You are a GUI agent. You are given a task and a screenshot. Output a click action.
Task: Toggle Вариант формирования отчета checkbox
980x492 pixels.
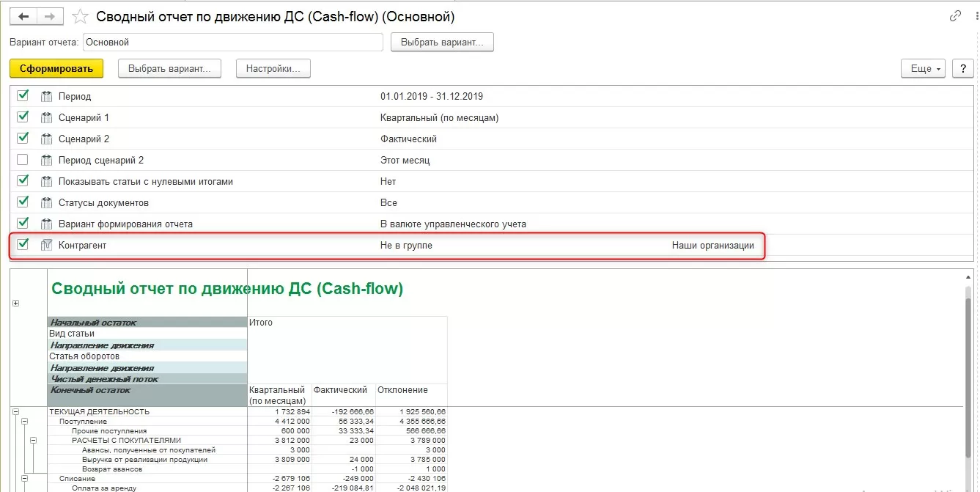[23, 223]
